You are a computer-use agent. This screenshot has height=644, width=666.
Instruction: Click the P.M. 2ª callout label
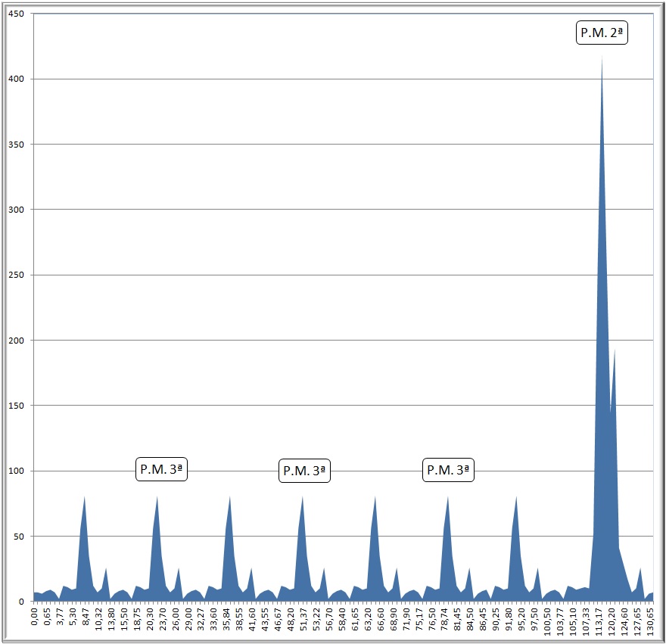[602, 33]
